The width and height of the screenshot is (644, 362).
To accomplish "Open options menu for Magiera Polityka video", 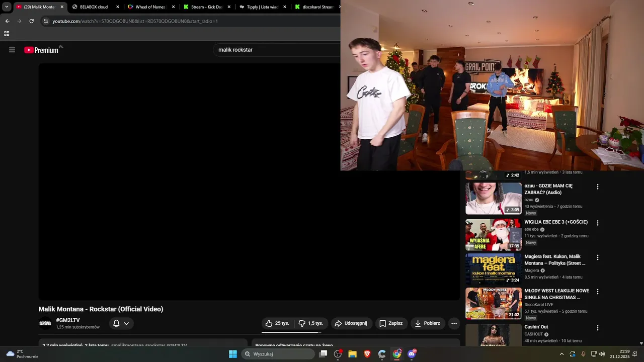I will pyautogui.click(x=598, y=257).
